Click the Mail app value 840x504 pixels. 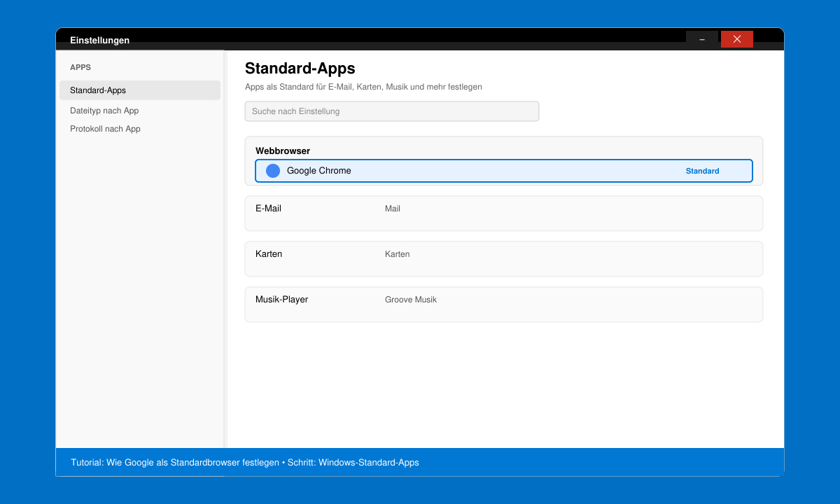(x=393, y=209)
